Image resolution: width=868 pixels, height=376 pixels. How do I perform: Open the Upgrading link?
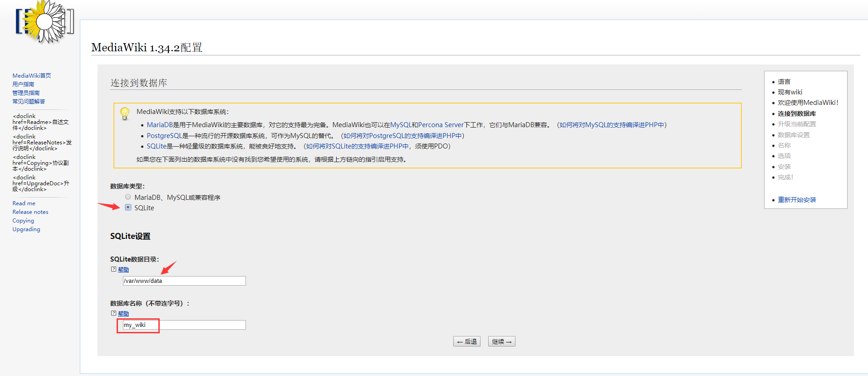point(26,229)
